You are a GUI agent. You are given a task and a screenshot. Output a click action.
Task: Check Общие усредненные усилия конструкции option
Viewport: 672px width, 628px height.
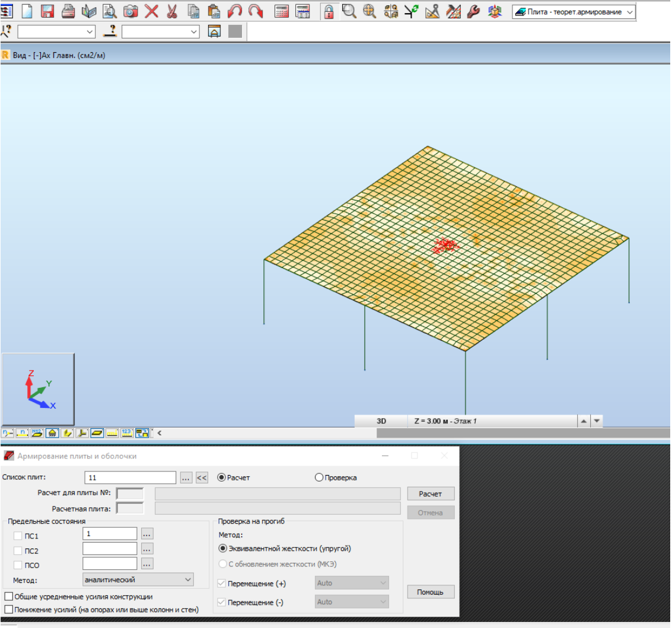9,597
